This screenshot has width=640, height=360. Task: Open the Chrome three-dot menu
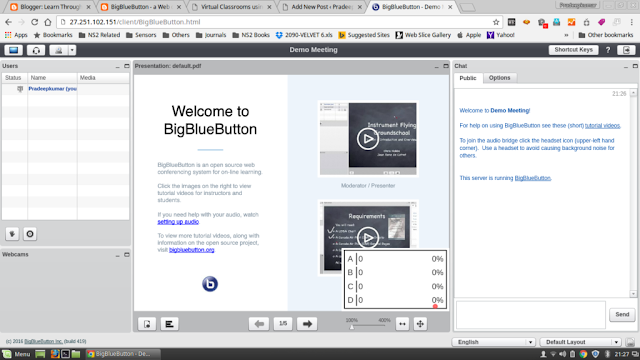631,22
